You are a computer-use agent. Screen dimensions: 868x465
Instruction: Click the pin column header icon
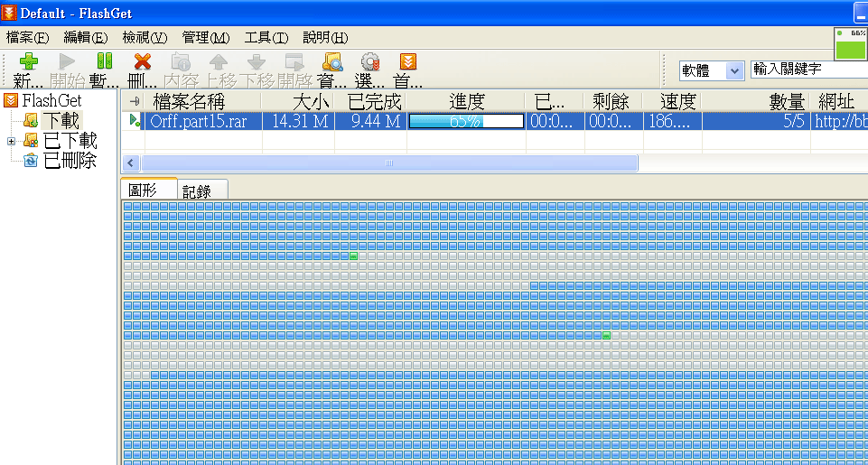(x=134, y=102)
